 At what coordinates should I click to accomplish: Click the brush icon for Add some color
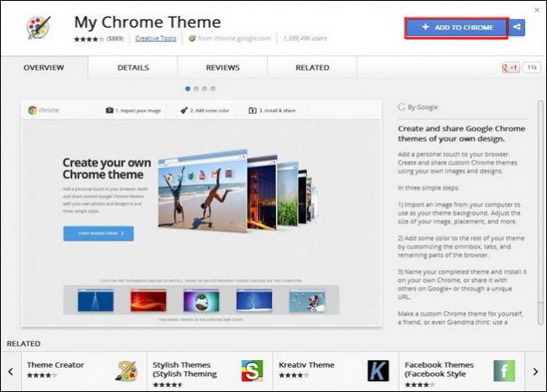[184, 110]
